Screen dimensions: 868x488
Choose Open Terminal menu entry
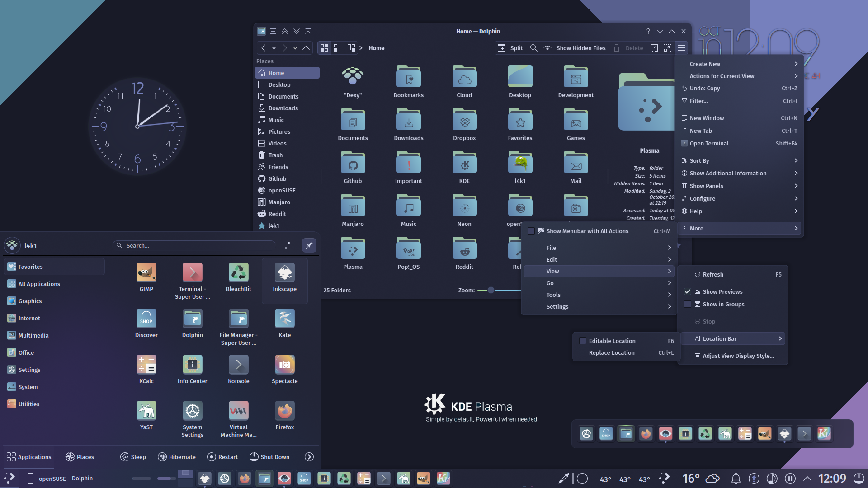pyautogui.click(x=740, y=143)
